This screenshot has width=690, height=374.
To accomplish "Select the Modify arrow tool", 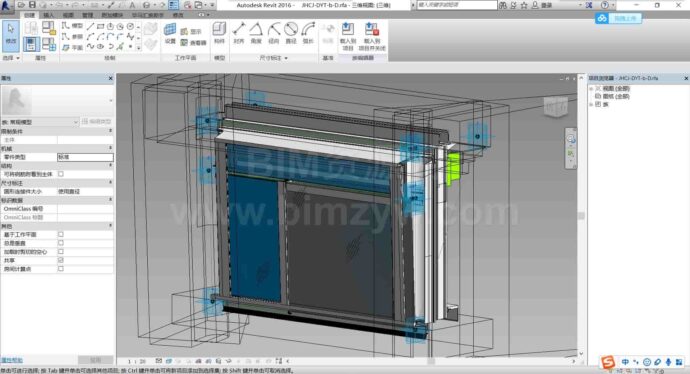I will point(11,34).
